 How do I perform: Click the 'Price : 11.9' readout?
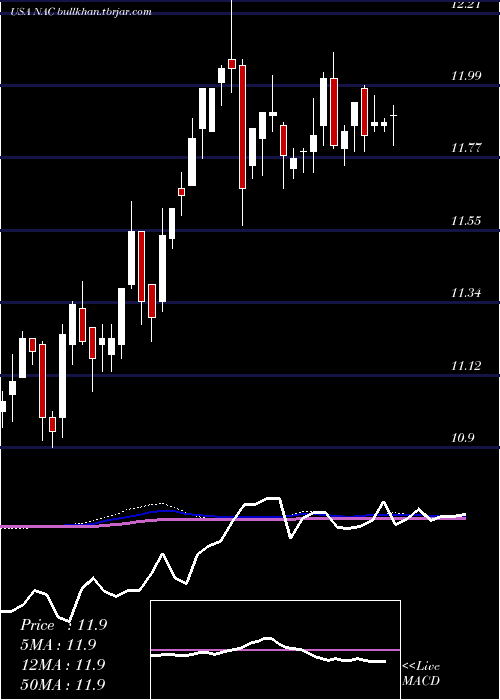[63, 625]
